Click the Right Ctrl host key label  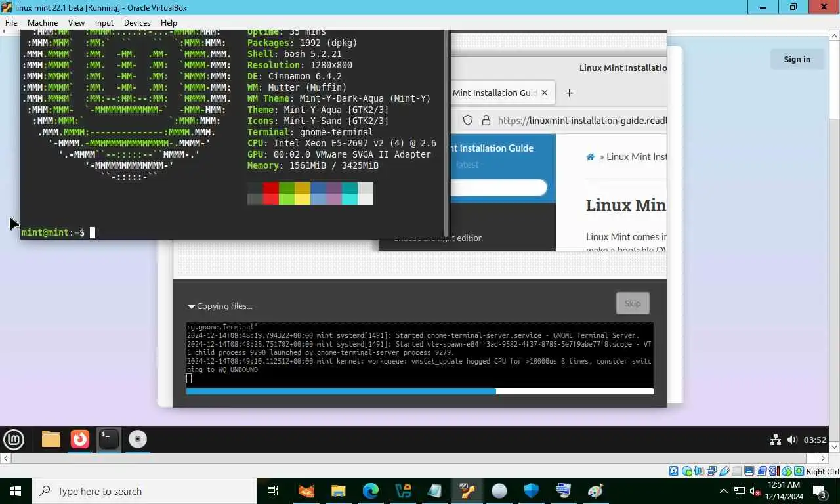coord(823,471)
